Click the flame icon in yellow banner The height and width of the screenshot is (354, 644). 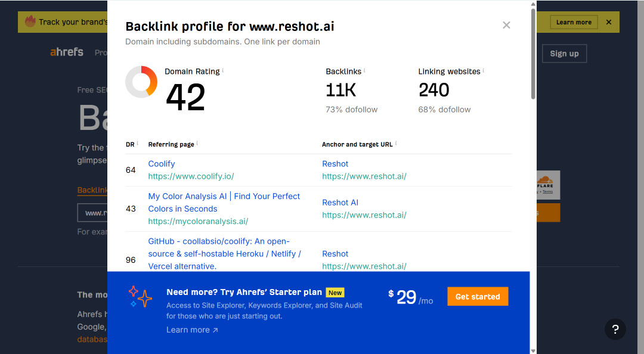tap(30, 21)
